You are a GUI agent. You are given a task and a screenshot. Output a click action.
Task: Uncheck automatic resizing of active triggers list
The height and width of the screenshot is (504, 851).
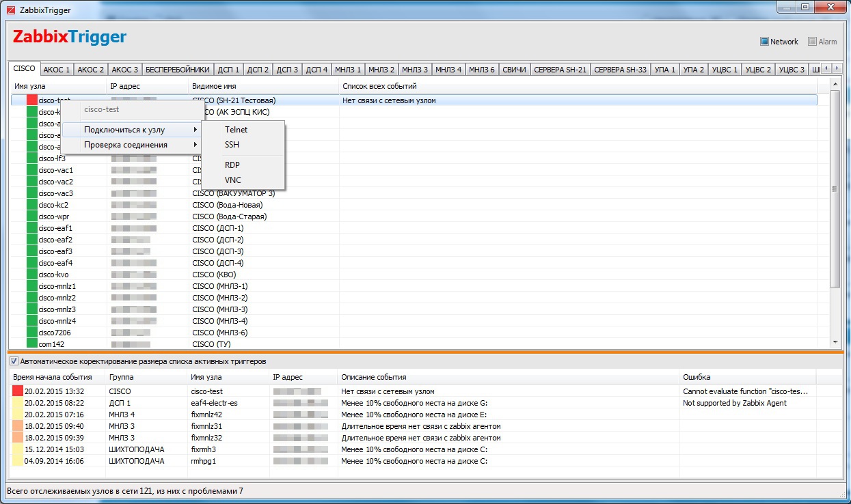pyautogui.click(x=14, y=361)
